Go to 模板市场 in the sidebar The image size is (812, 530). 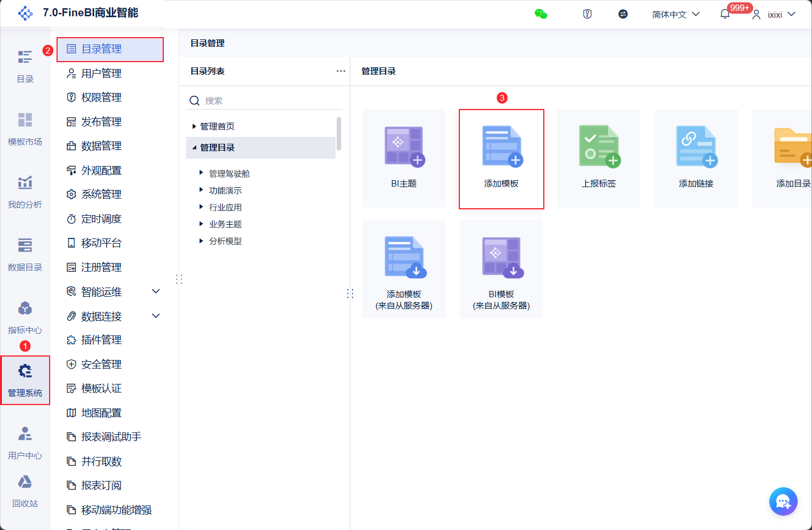[x=25, y=129]
